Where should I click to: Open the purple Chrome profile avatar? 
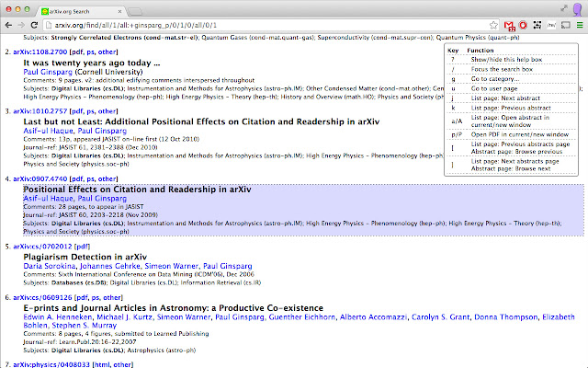(x=578, y=9)
